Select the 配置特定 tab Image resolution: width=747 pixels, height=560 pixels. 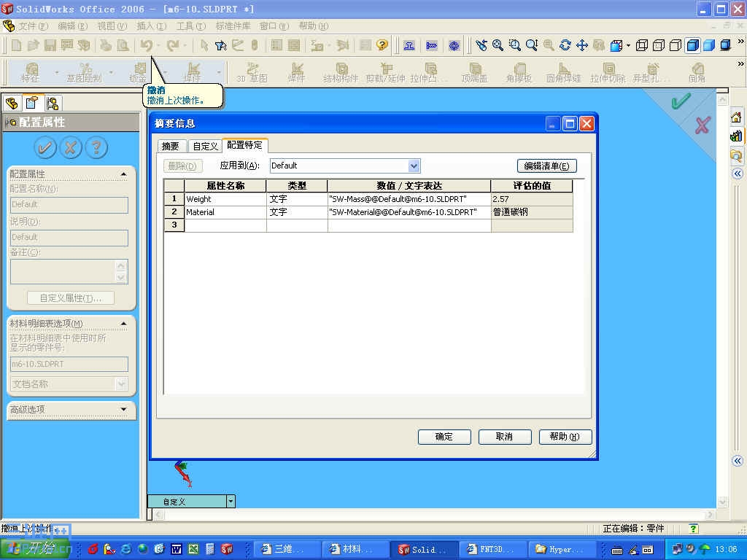click(244, 145)
